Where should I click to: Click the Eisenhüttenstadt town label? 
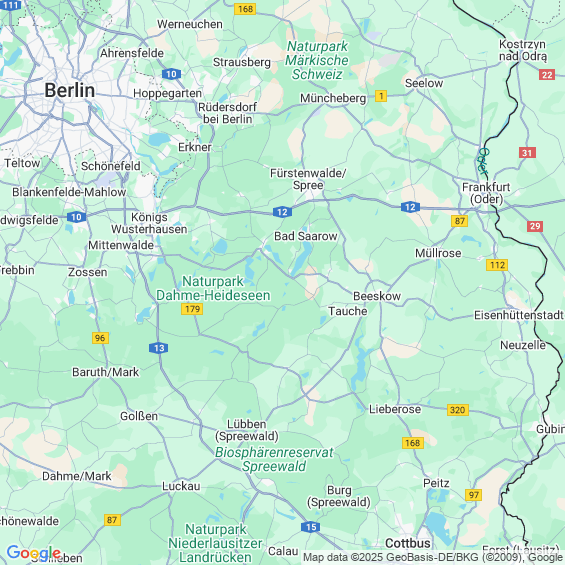point(519,315)
